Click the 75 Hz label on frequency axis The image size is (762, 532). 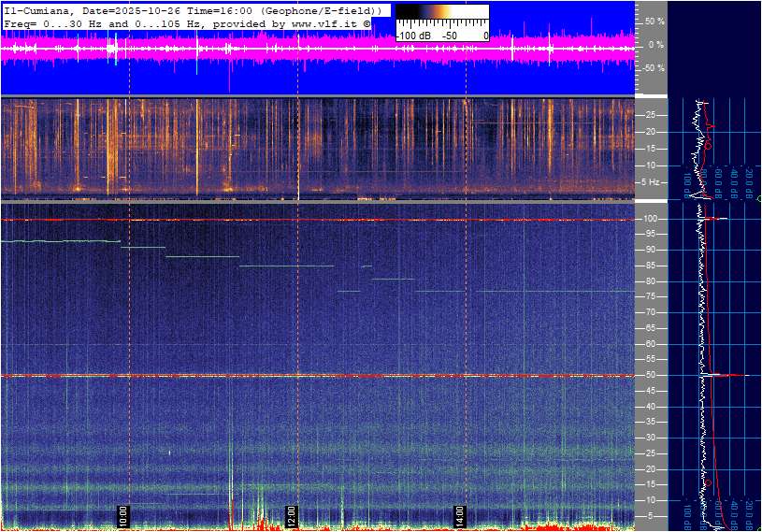[x=652, y=297]
